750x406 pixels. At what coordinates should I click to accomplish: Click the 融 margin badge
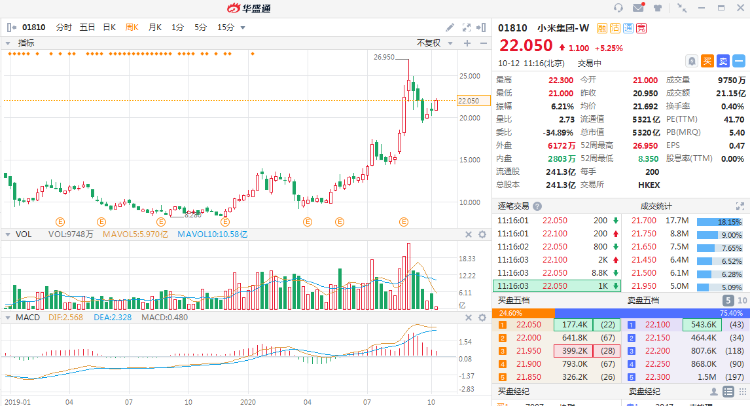pyautogui.click(x=602, y=28)
